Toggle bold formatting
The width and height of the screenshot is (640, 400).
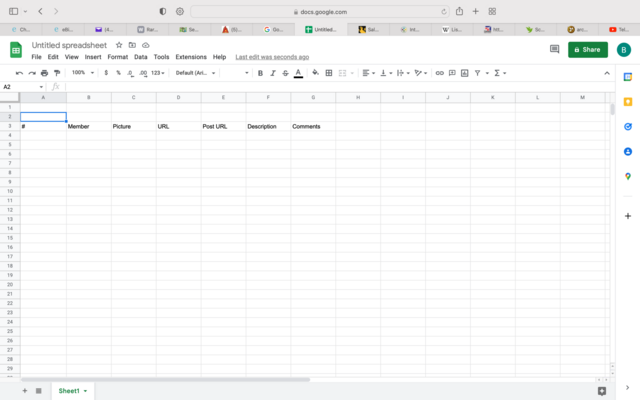point(260,73)
